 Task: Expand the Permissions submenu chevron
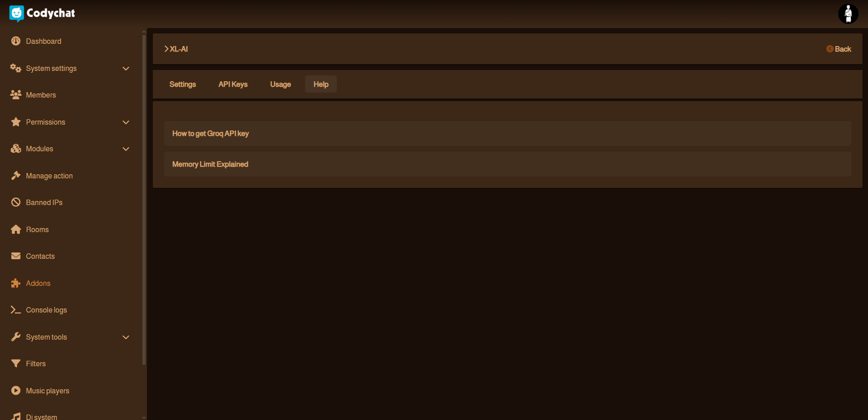[x=126, y=122]
